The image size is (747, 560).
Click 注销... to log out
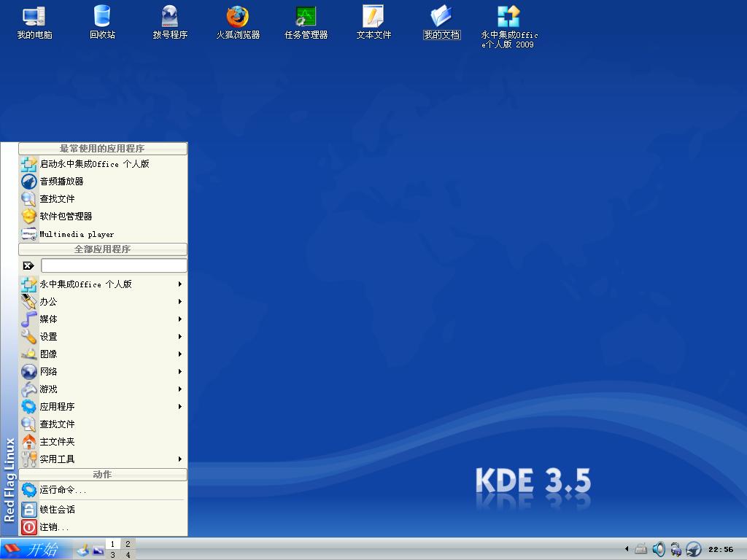[103, 527]
